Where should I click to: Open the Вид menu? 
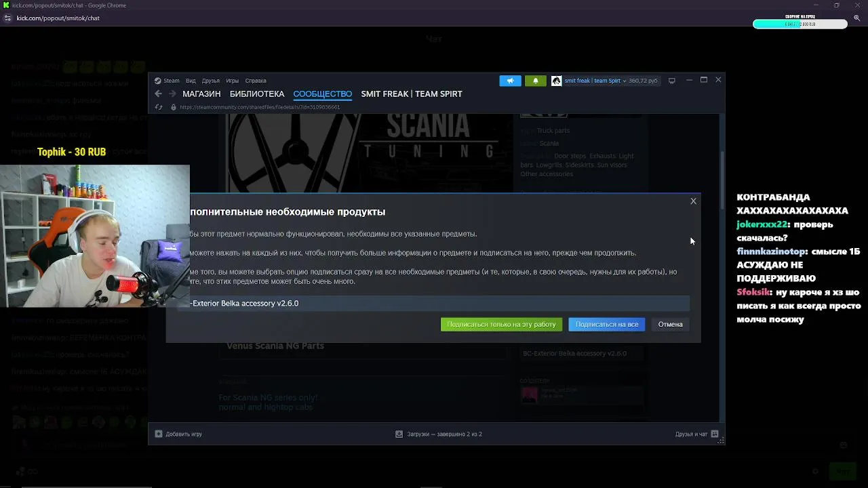click(x=191, y=81)
